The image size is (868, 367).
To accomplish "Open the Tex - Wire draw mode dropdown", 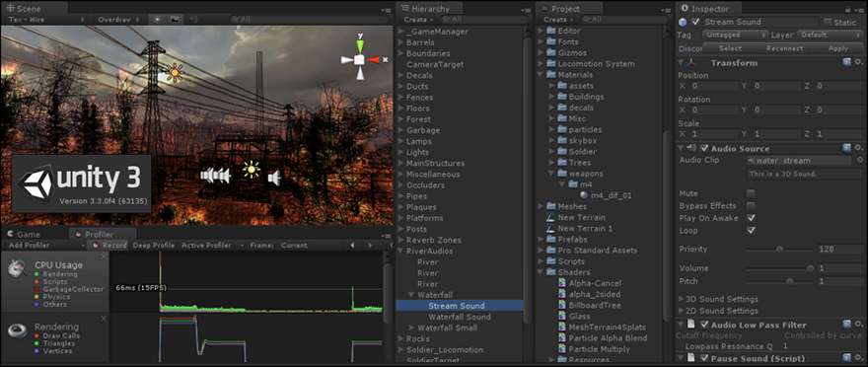I will [x=46, y=19].
